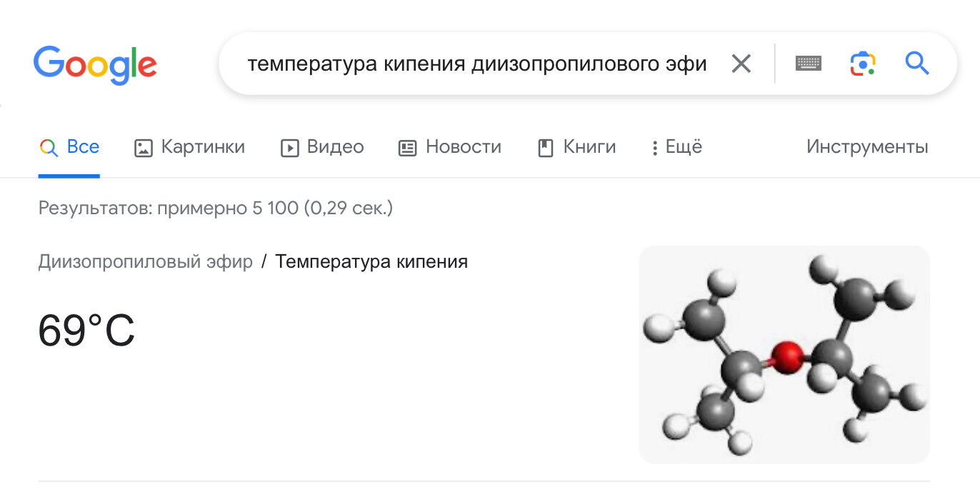The height and width of the screenshot is (497, 980).
Task: Click the Температура кипения breadcrumb text
Action: pos(371,262)
